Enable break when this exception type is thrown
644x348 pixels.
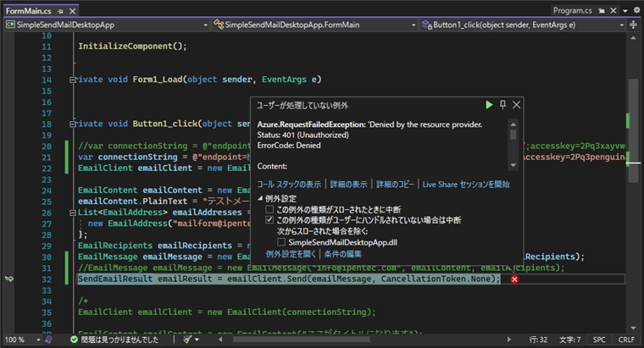point(269,209)
